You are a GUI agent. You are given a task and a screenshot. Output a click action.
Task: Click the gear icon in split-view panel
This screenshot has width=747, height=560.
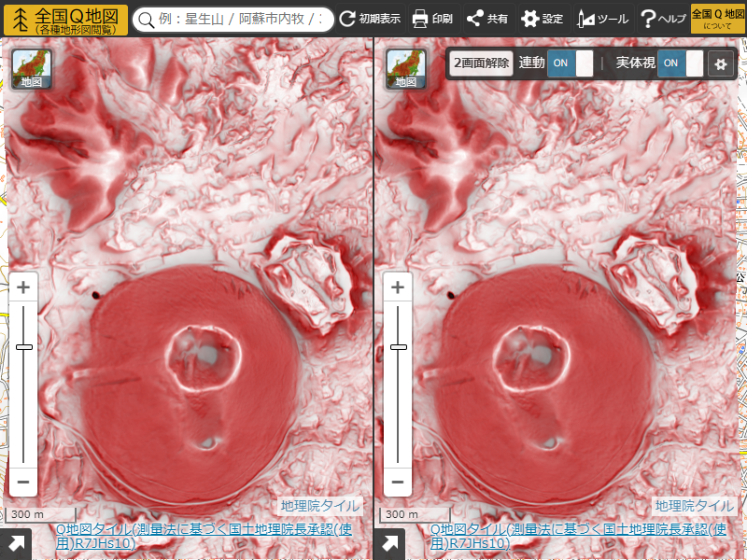tap(720, 63)
